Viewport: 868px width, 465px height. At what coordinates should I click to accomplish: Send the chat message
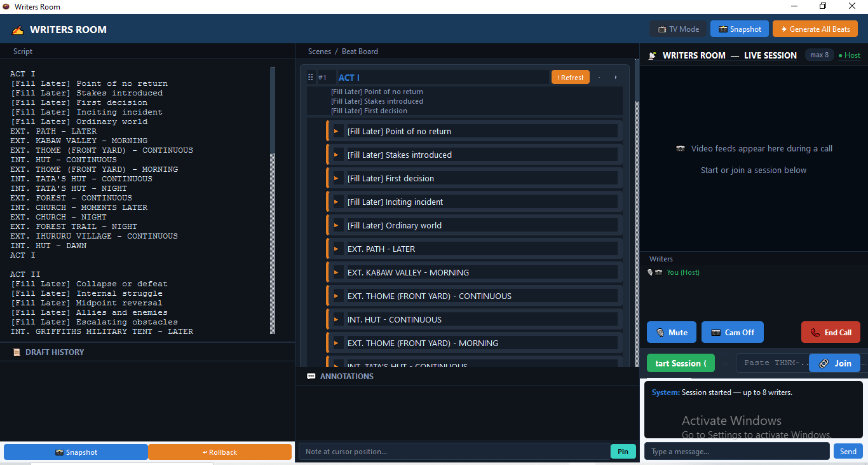(848, 451)
